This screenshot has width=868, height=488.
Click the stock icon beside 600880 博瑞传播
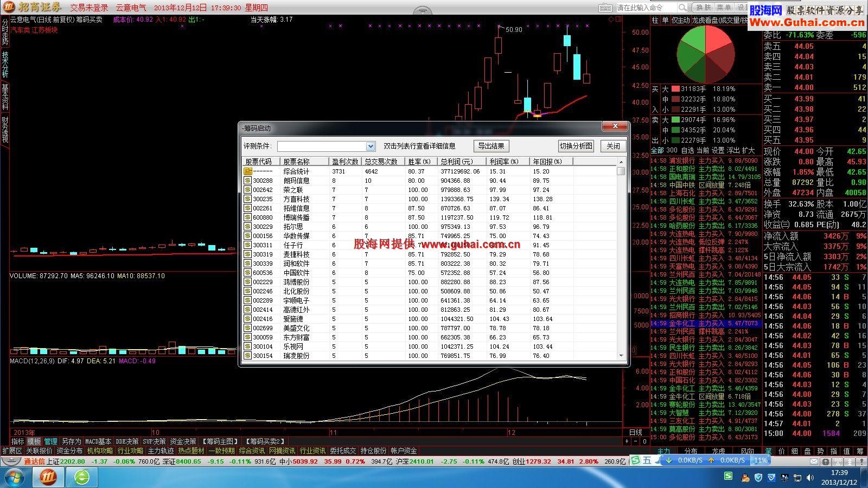pos(247,217)
